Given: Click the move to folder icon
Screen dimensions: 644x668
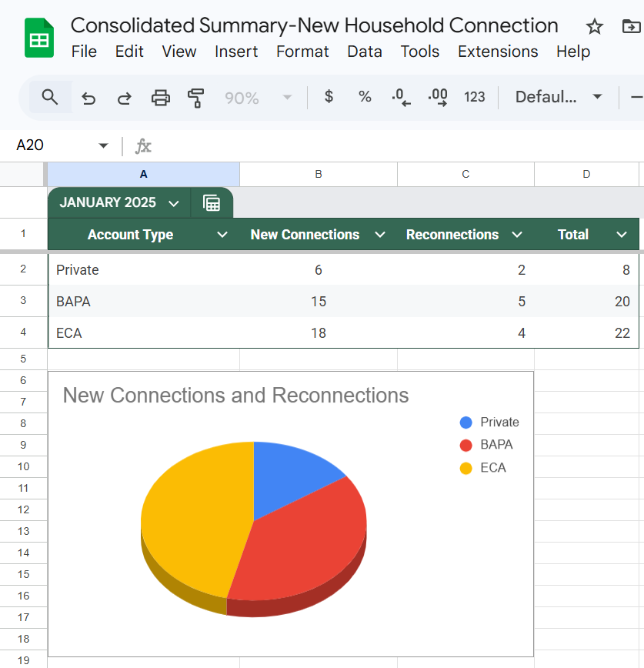Looking at the screenshot, I should tap(631, 27).
